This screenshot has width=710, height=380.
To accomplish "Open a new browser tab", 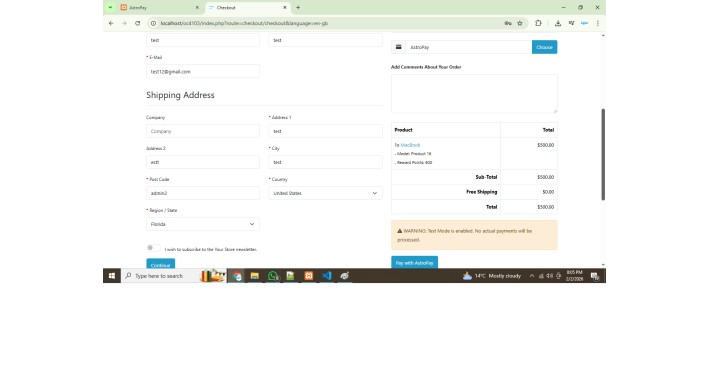I will pos(298,8).
